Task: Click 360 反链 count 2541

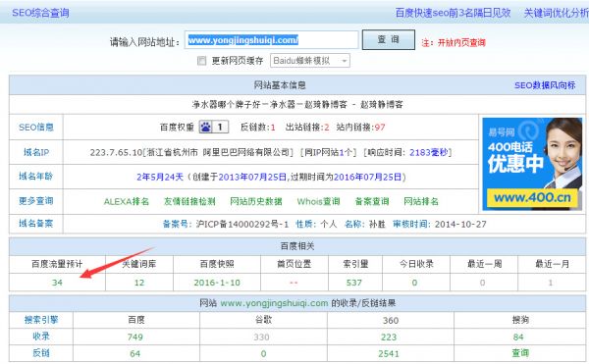Action: pyautogui.click(x=389, y=353)
